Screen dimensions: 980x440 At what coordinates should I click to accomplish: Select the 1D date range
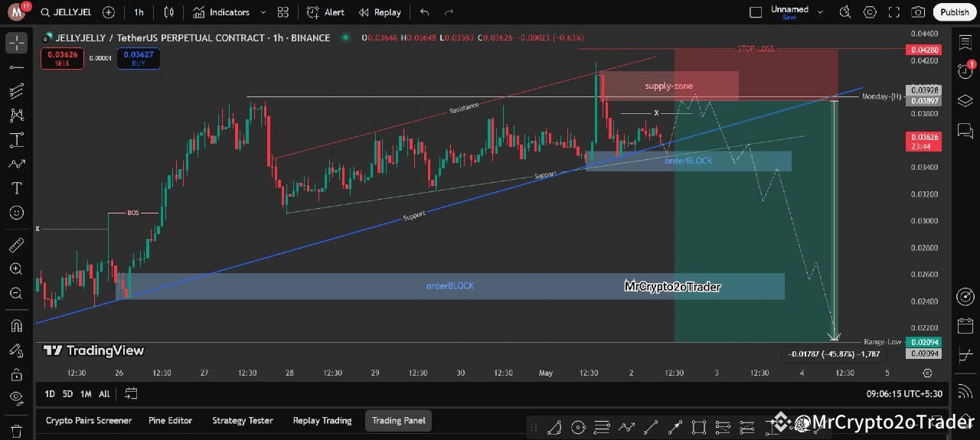tap(50, 394)
